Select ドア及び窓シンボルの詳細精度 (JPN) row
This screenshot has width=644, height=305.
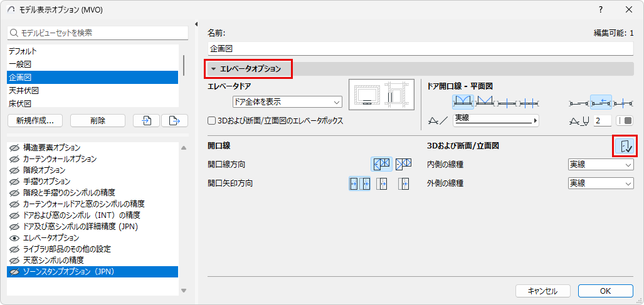tap(92, 226)
